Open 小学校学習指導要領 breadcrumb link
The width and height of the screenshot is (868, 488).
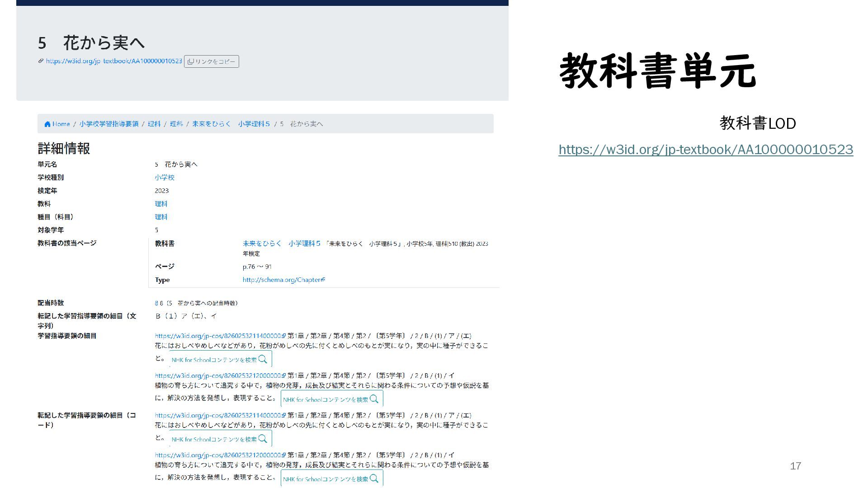point(109,124)
